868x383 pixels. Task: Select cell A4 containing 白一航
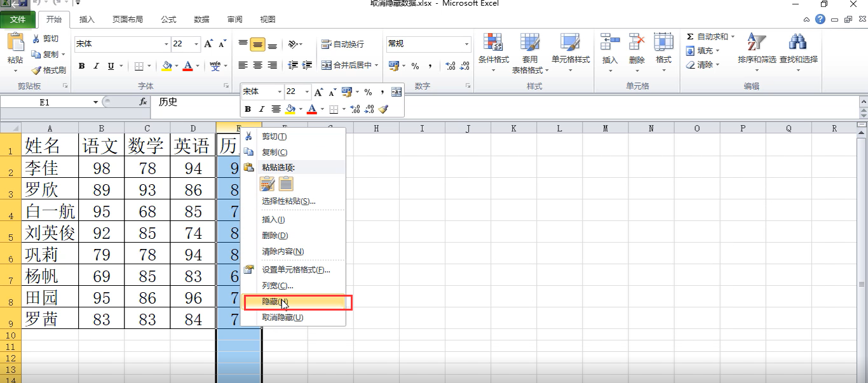[50, 211]
